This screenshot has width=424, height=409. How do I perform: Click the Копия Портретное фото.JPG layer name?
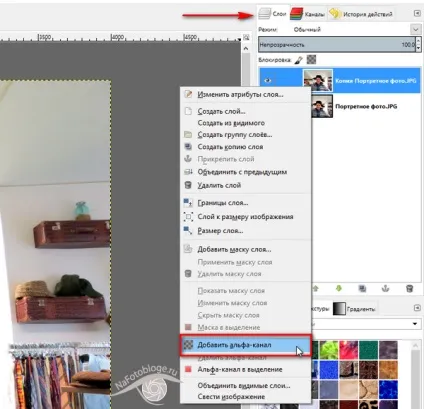[x=376, y=81]
